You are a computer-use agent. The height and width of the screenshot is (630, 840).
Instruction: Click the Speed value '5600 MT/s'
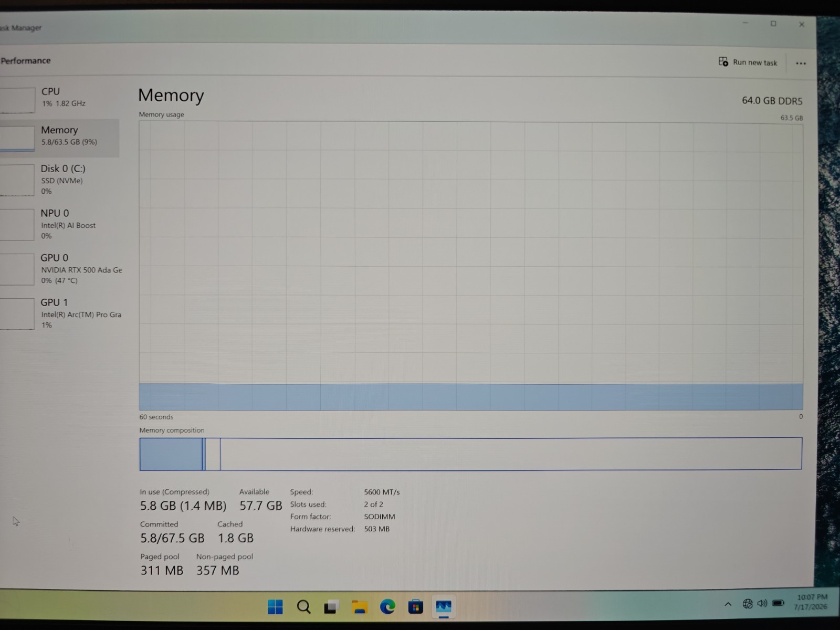pyautogui.click(x=382, y=492)
